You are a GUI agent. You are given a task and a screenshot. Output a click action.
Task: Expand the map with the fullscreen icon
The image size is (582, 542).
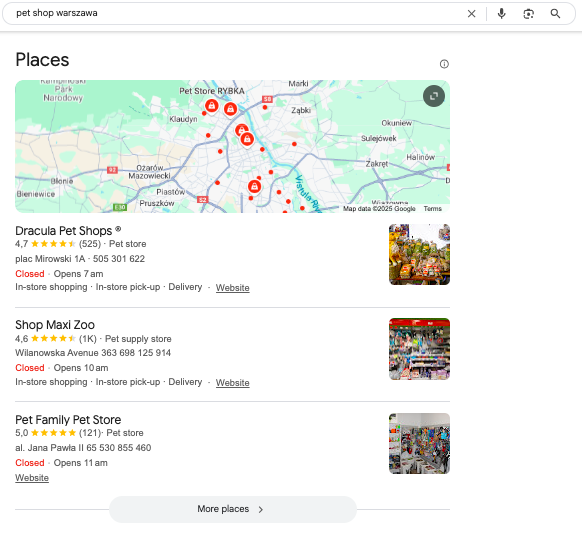(434, 96)
